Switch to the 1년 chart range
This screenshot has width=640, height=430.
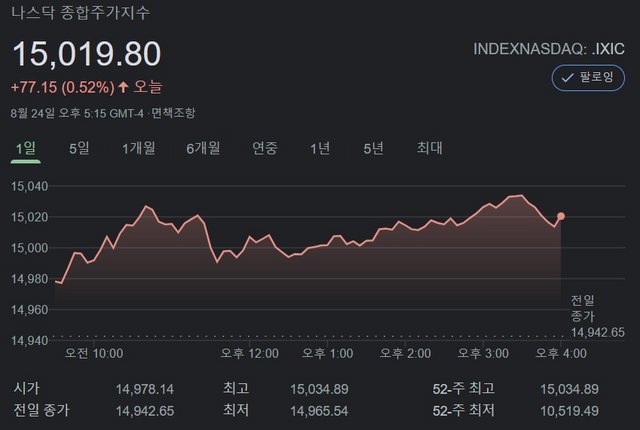click(320, 148)
